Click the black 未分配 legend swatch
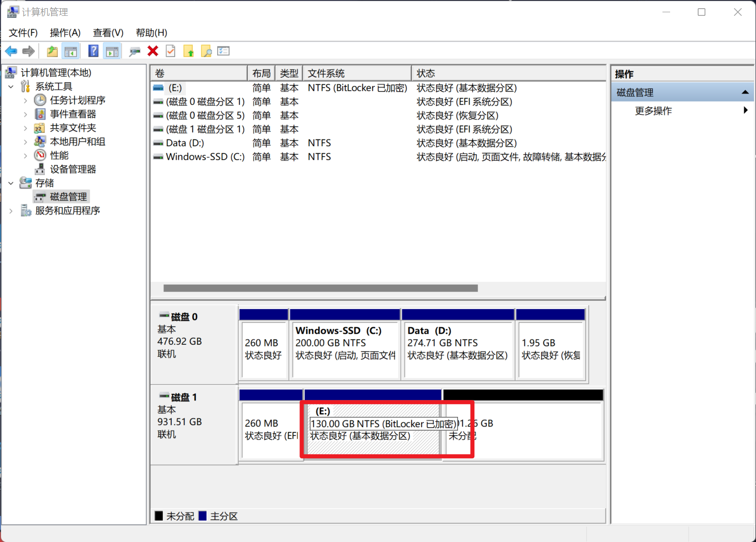This screenshot has width=756, height=542. [x=159, y=516]
